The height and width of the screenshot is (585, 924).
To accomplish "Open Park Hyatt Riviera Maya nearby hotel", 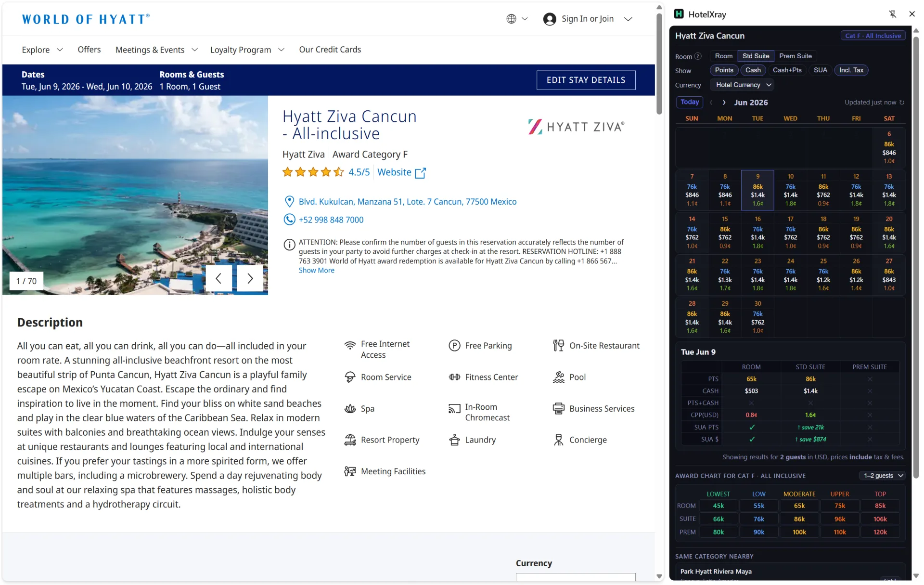I will pyautogui.click(x=716, y=572).
